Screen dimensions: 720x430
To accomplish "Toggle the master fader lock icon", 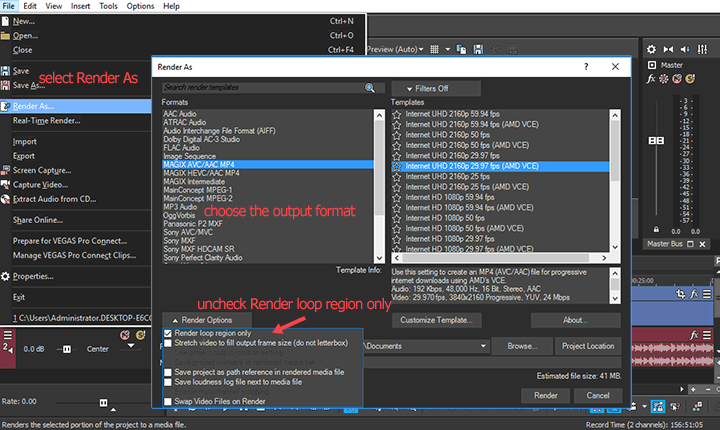I will click(656, 229).
